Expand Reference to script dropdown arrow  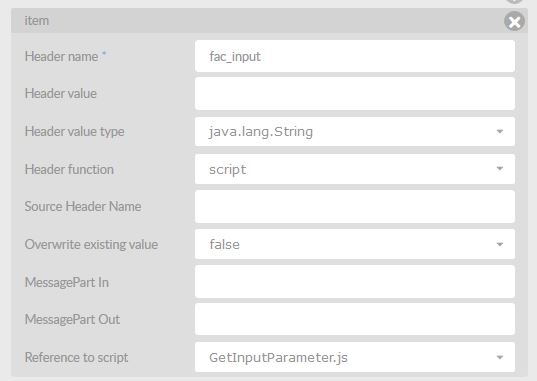click(500, 357)
